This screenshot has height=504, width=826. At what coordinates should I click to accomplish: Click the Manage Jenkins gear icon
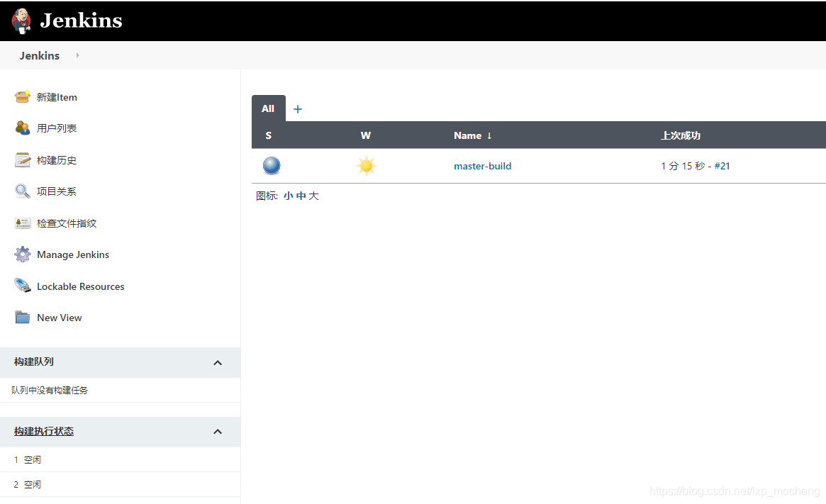23,254
